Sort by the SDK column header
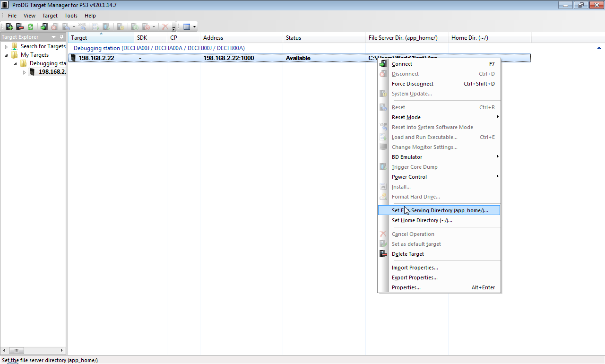The height and width of the screenshot is (364, 605). 150,38
